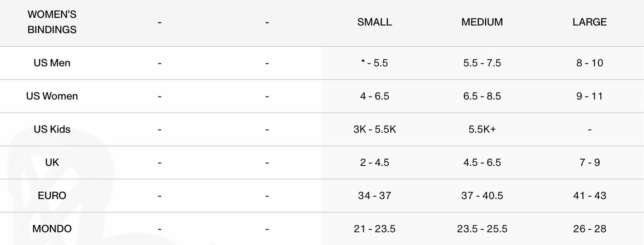Click the 5.5K+ kids medium cell
This screenshot has height=245, width=644.
482,129
